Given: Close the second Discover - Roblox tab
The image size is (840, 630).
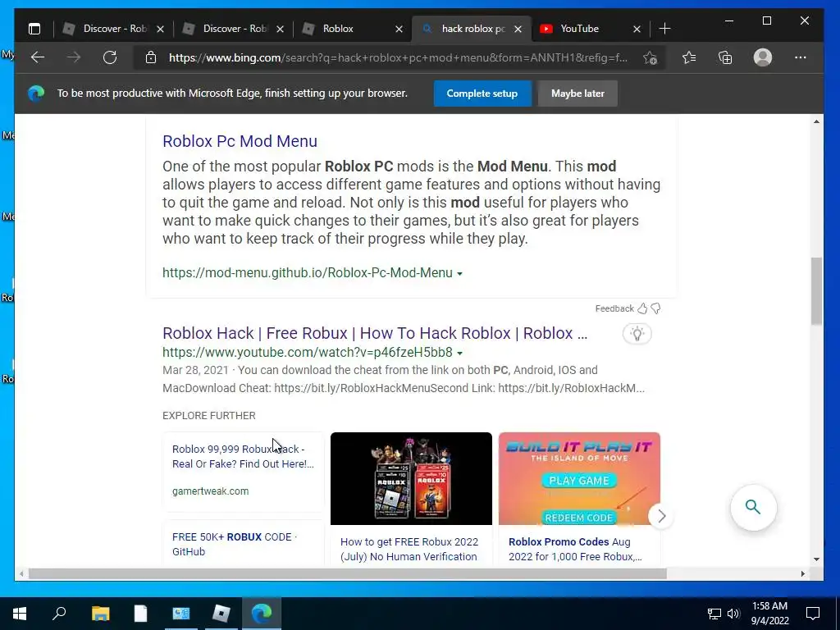Looking at the screenshot, I should (x=281, y=29).
